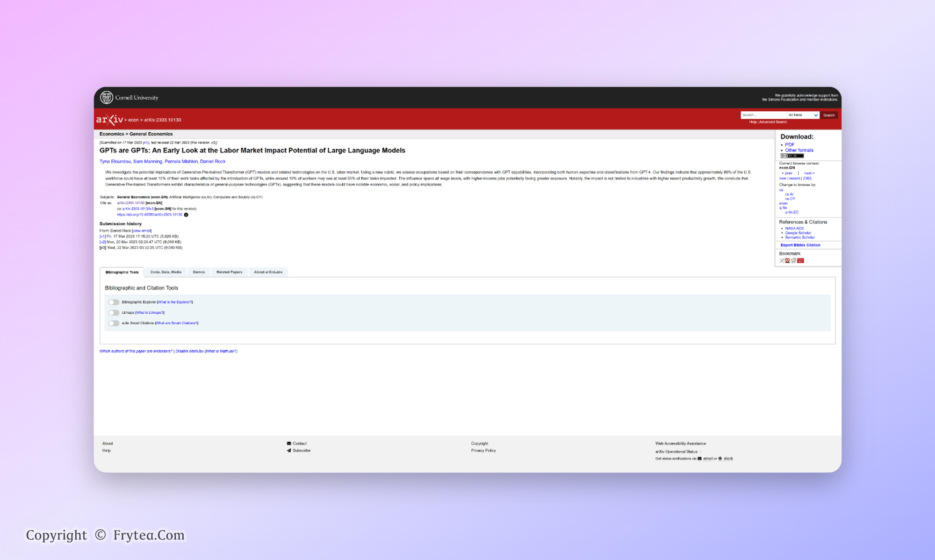This screenshot has height=560, width=935.
Task: Click the Contact envelope icon in footer
Action: [x=289, y=443]
